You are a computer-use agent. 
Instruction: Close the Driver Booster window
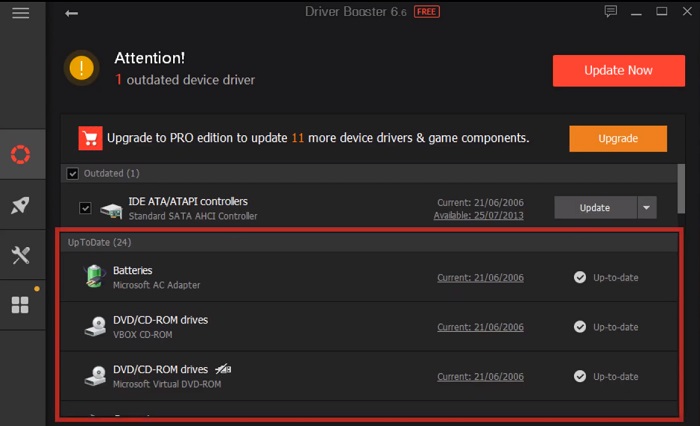pos(687,11)
